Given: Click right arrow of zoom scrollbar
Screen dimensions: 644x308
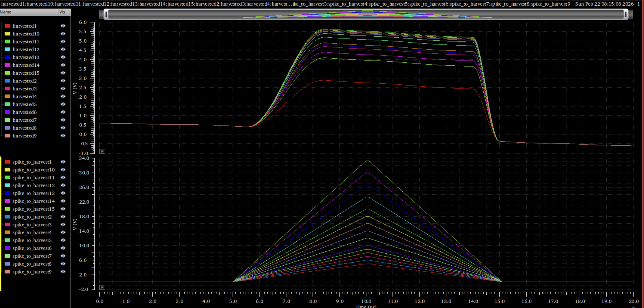Looking at the screenshot, I should [631, 14].
